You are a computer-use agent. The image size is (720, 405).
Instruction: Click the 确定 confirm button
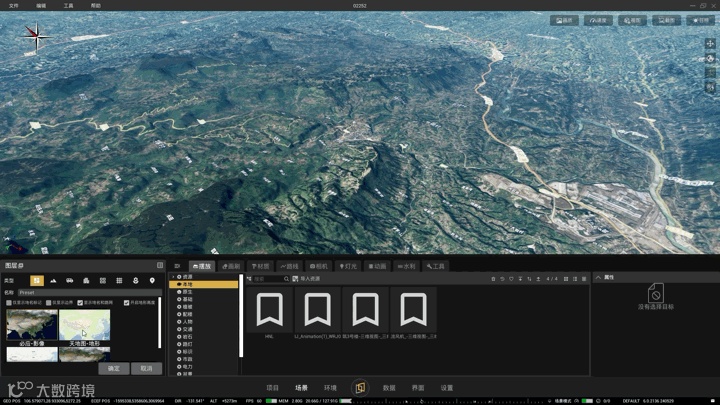114,368
